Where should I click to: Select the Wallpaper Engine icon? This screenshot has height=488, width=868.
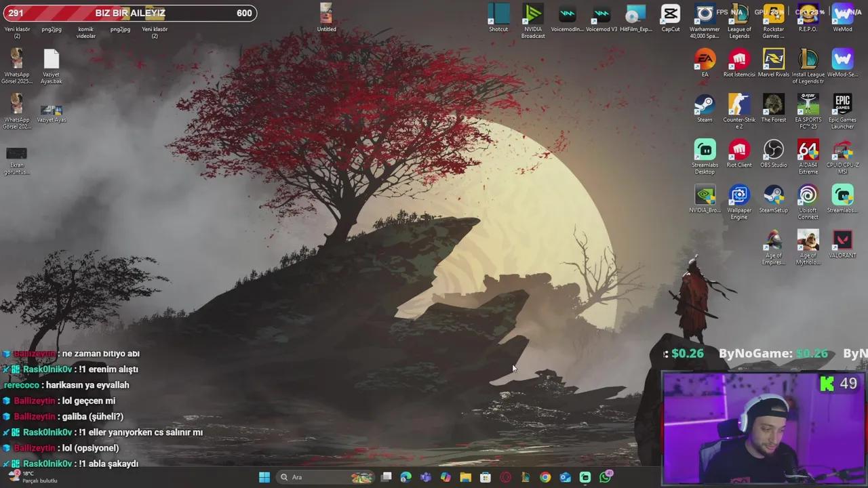[x=739, y=202]
